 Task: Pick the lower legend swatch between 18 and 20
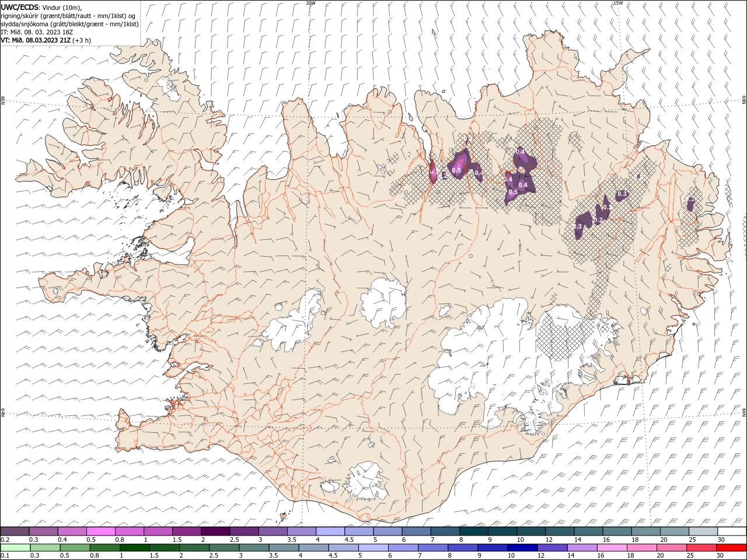click(642, 548)
